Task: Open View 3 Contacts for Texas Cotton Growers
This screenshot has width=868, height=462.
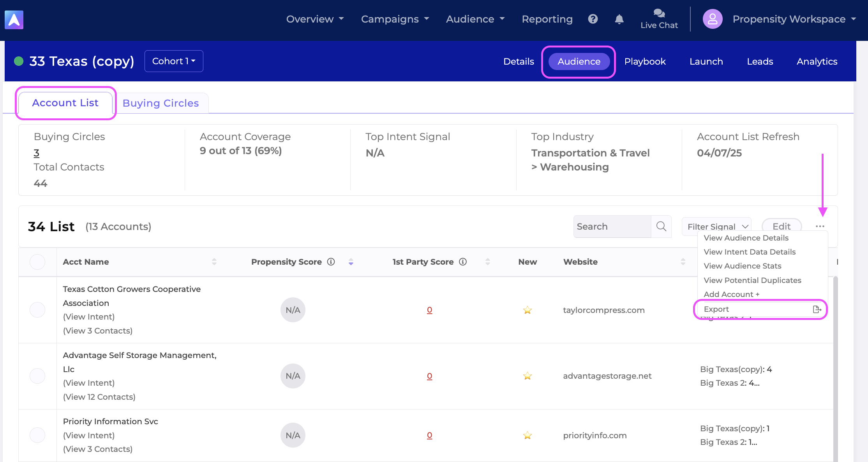Action: coord(98,331)
